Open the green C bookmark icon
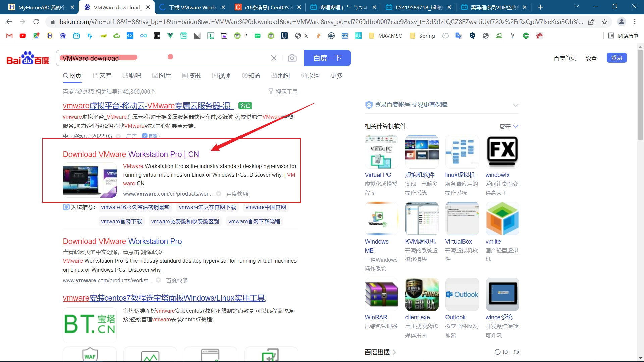The height and width of the screenshot is (362, 644). (526, 36)
